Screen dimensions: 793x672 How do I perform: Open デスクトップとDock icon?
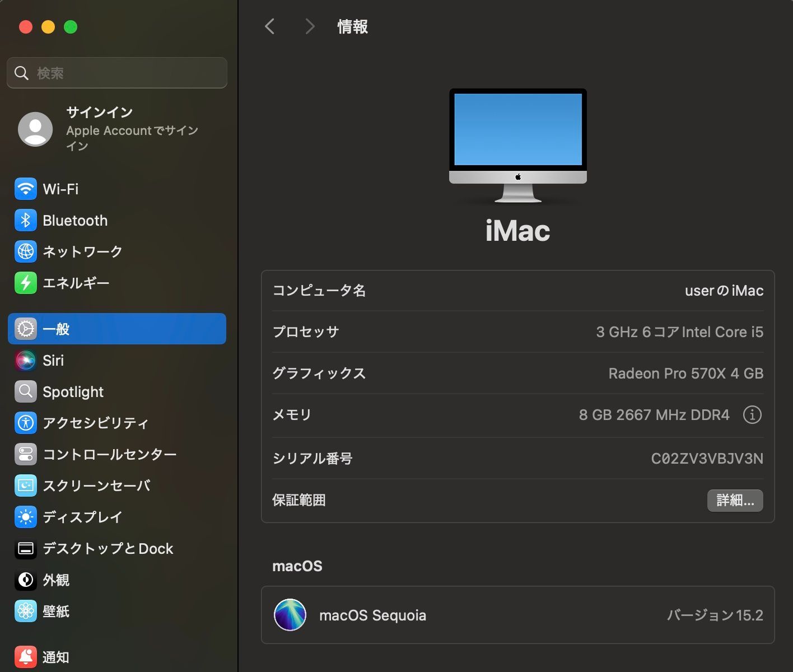(x=26, y=549)
